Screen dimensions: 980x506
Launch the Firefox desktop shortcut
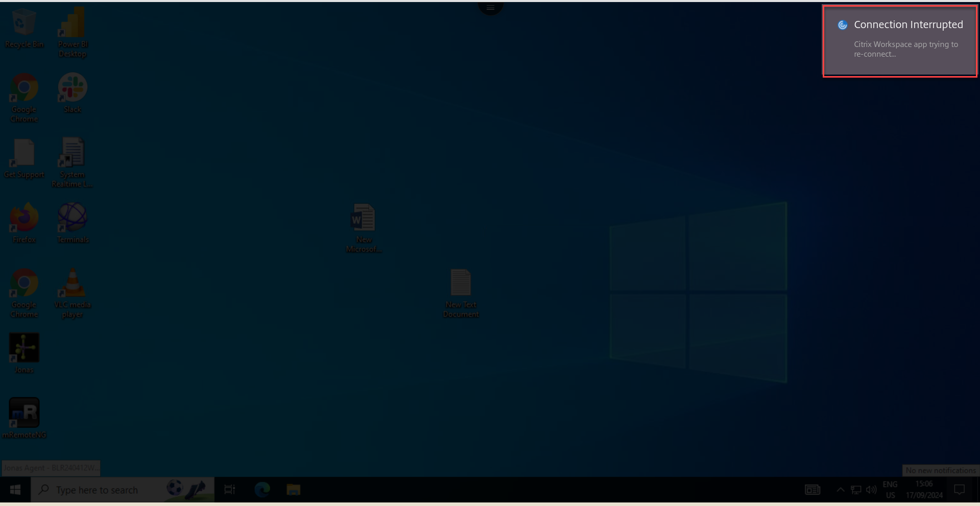coord(24,223)
